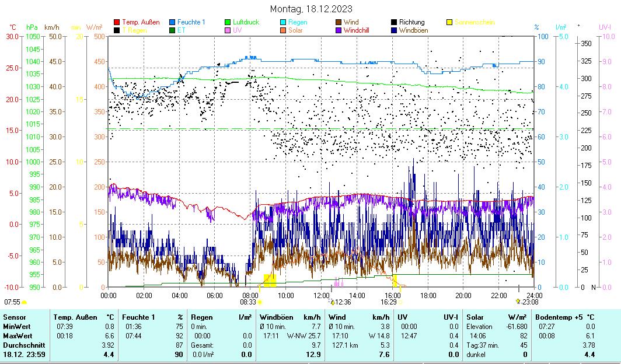Click the pink UV legend square

click(x=228, y=30)
